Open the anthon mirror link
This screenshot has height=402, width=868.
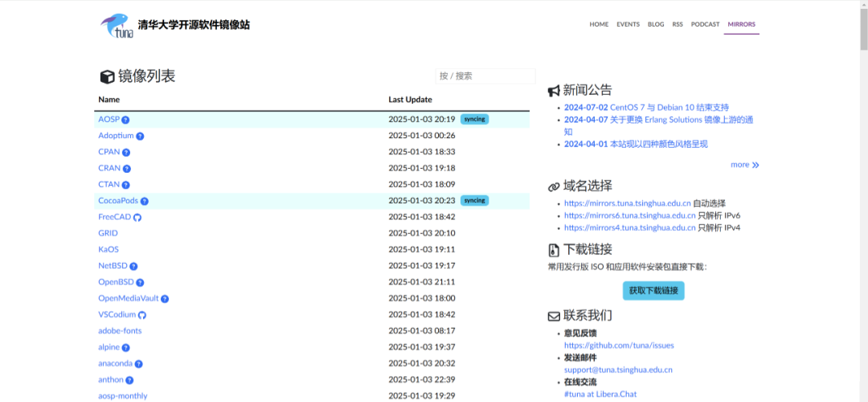111,379
